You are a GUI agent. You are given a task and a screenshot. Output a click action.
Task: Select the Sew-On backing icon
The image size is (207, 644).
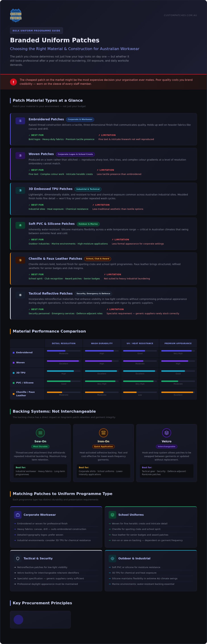(x=40, y=433)
